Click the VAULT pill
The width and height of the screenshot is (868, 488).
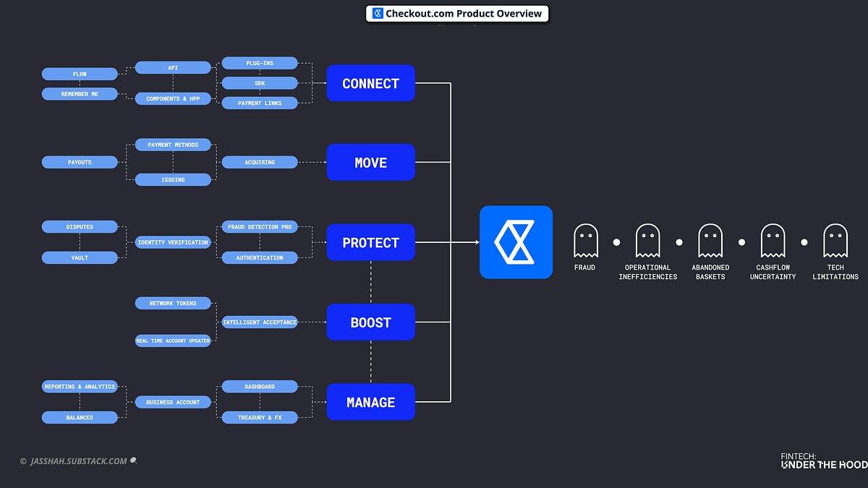pos(80,257)
